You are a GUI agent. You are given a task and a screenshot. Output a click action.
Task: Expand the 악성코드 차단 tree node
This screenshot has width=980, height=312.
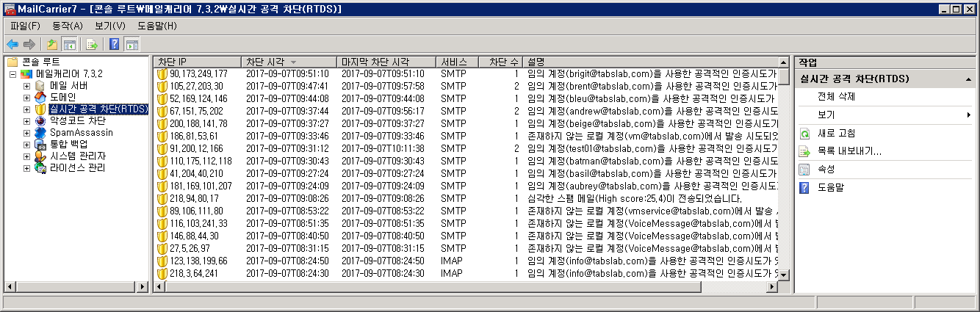click(x=27, y=121)
